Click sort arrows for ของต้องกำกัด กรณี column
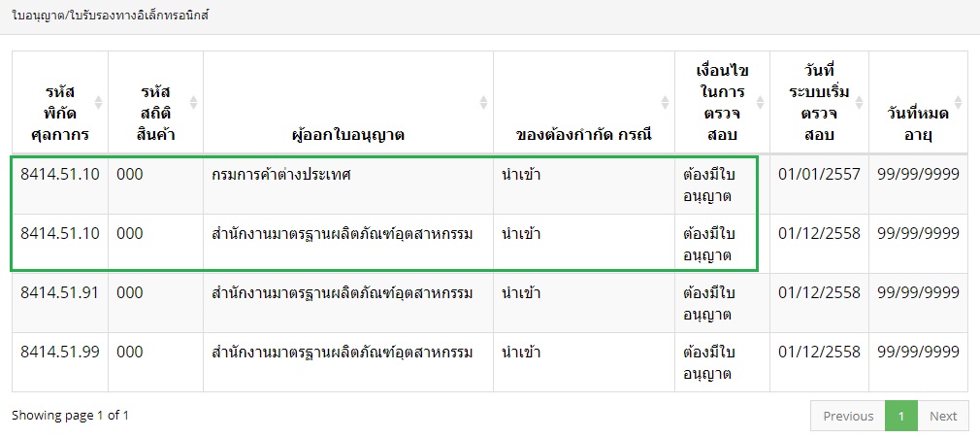 coord(665,102)
